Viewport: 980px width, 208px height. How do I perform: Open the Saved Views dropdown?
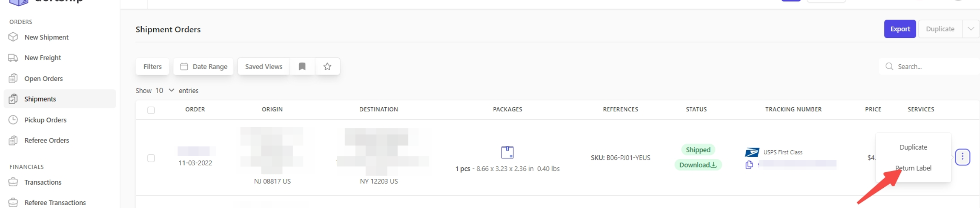(x=263, y=66)
